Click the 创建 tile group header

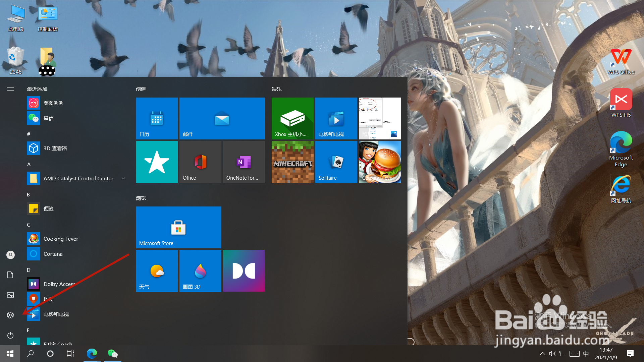tap(141, 89)
